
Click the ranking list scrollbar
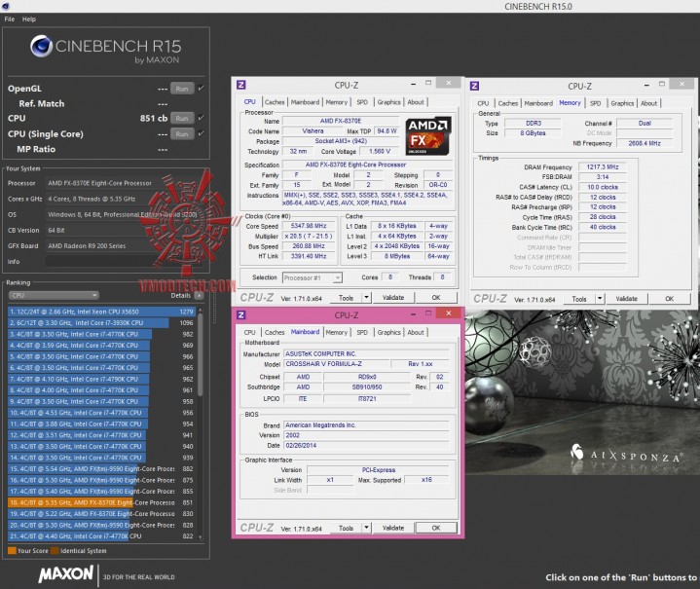click(x=200, y=352)
